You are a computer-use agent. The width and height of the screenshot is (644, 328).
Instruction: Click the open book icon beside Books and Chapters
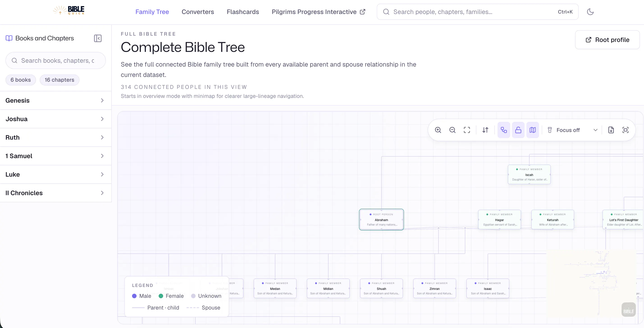(9, 38)
